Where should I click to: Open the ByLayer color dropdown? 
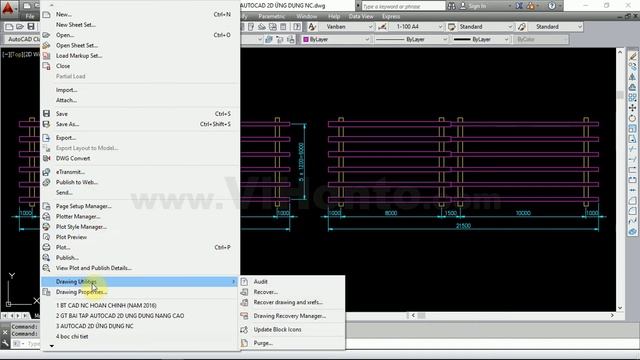[367, 40]
